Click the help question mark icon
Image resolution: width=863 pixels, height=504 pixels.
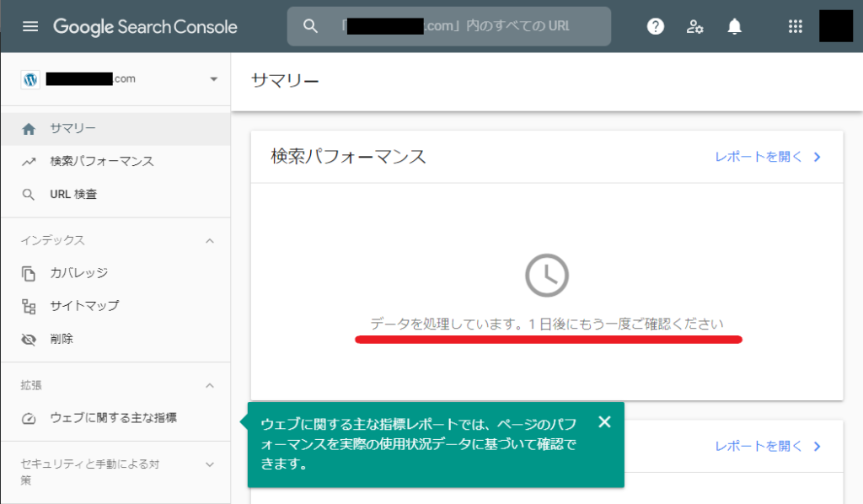(656, 26)
